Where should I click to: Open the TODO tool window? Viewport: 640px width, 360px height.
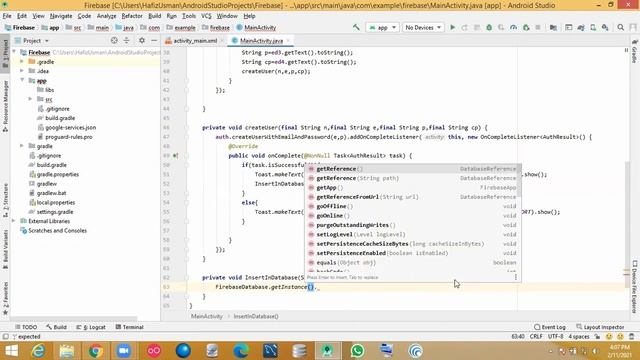(26, 327)
